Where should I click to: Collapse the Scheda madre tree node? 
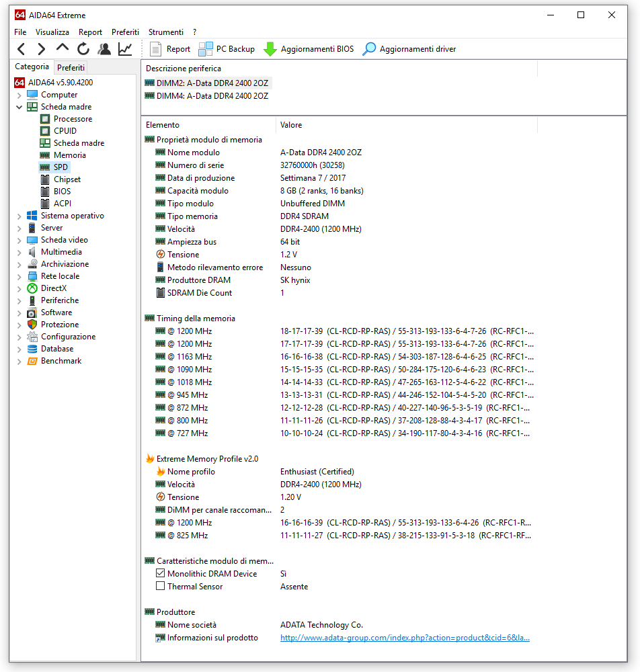point(19,107)
